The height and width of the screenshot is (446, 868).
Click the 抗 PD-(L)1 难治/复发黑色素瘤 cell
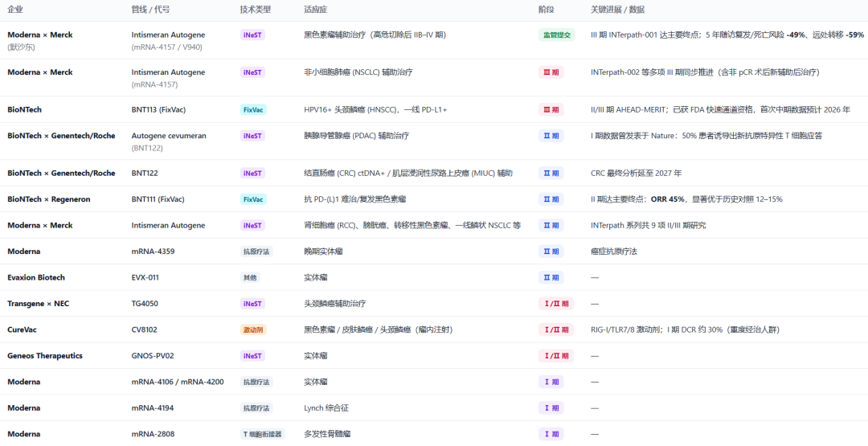pos(355,199)
